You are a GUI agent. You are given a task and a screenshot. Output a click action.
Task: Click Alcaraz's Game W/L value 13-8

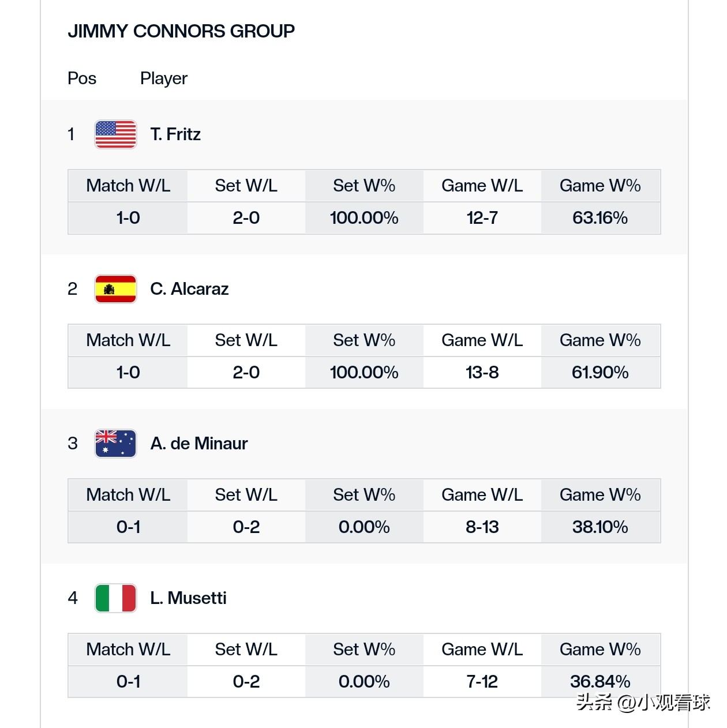482,373
